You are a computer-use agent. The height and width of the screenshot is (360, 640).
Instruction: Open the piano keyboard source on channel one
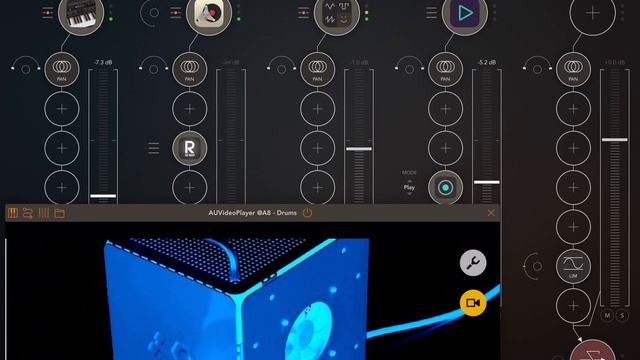click(x=81, y=14)
